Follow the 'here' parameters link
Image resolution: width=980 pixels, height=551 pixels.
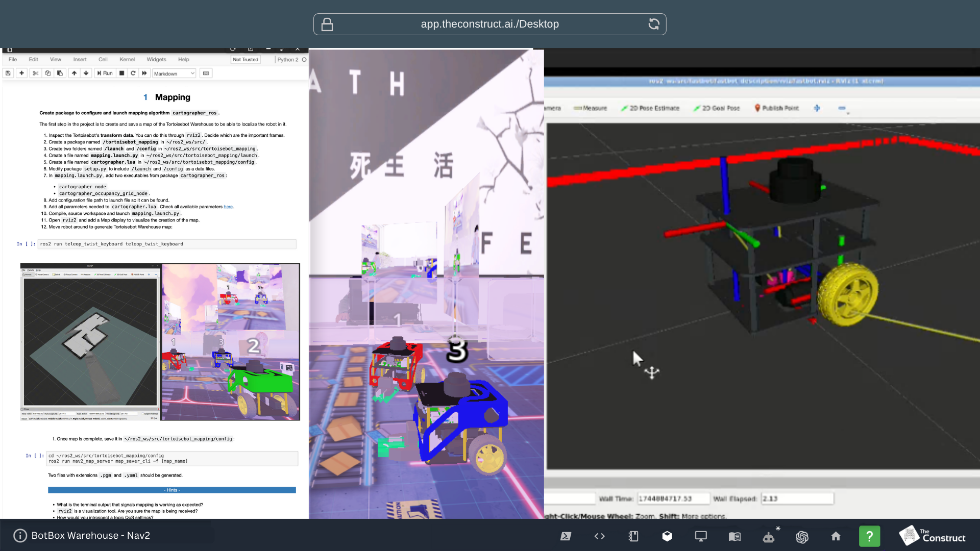coord(228,207)
